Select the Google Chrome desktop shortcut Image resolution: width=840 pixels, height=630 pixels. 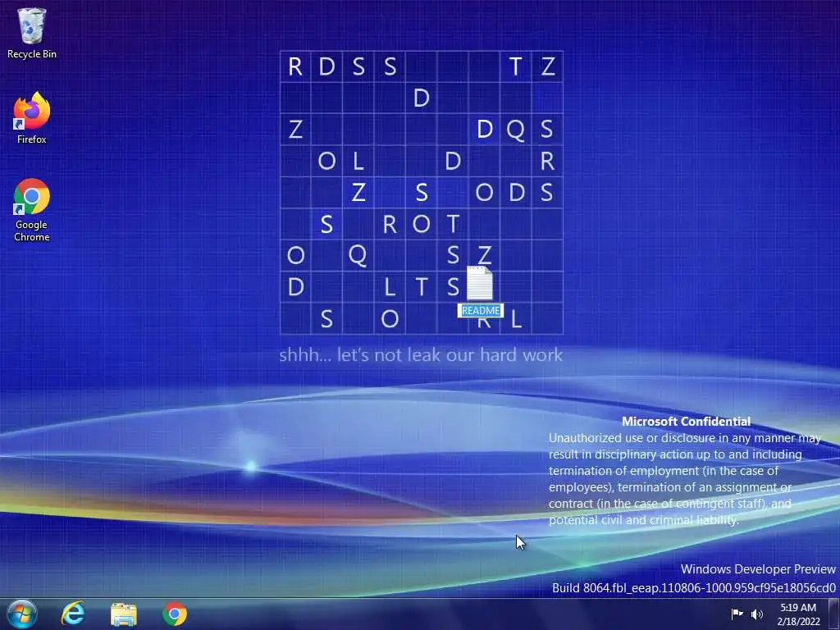pyautogui.click(x=32, y=209)
